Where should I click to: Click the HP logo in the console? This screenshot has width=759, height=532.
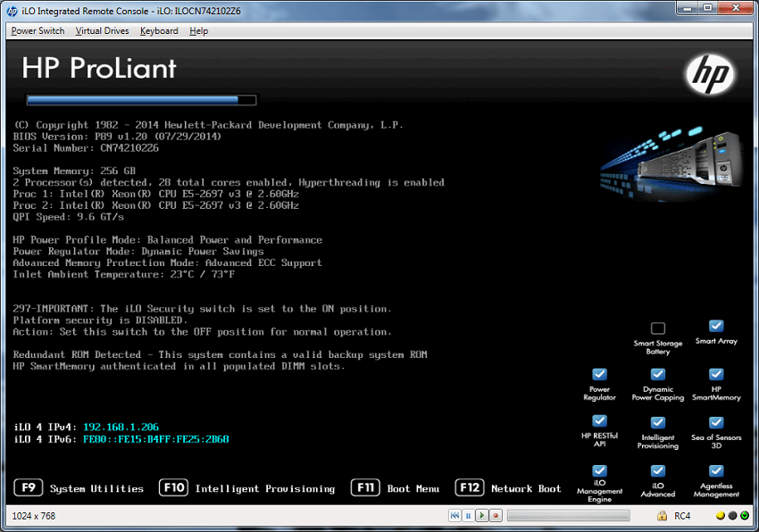(710, 74)
